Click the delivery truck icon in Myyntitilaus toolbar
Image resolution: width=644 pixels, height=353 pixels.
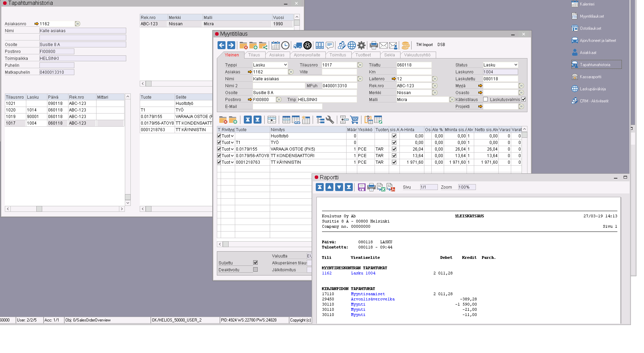point(297,45)
